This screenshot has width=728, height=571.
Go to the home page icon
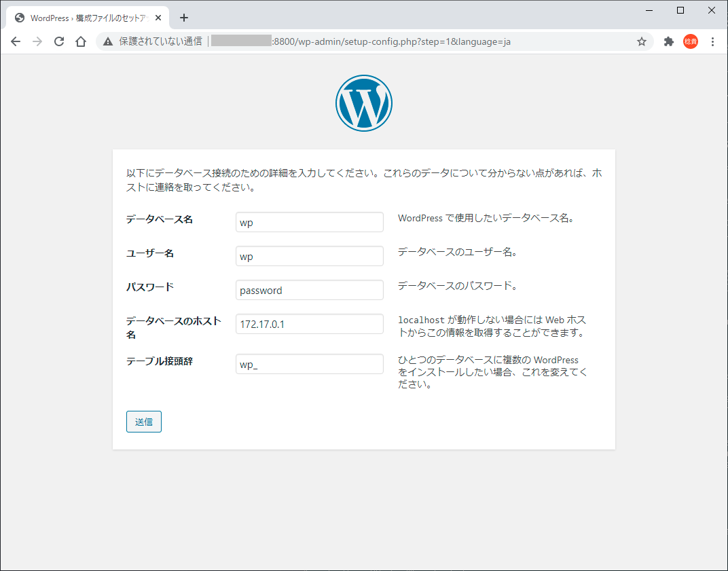pos(81,42)
